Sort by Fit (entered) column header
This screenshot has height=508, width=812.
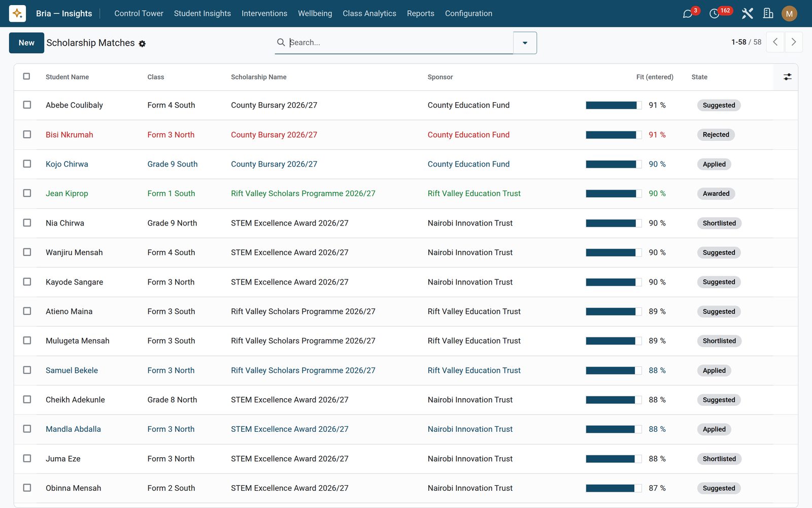pos(655,77)
